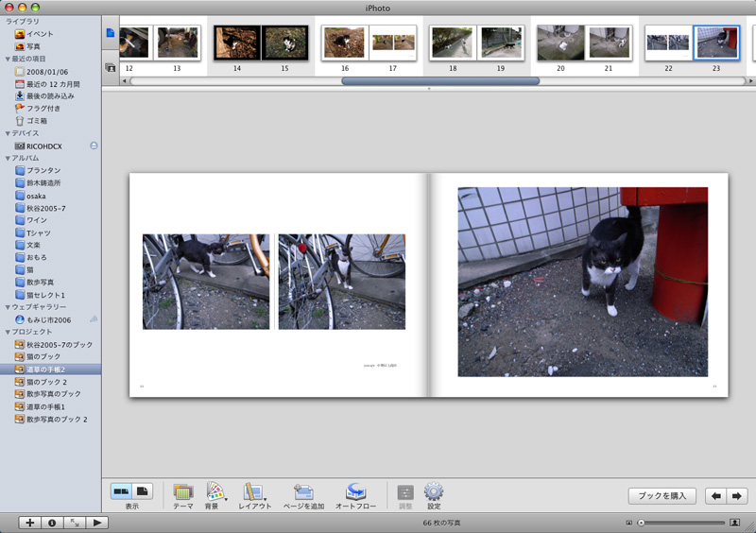Click the ページを追加 (Add Page) icon

303,492
